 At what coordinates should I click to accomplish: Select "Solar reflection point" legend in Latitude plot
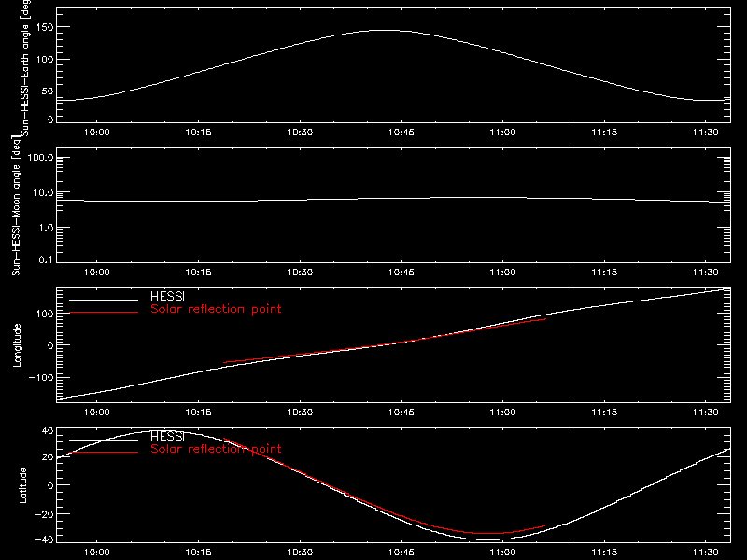[x=216, y=449]
